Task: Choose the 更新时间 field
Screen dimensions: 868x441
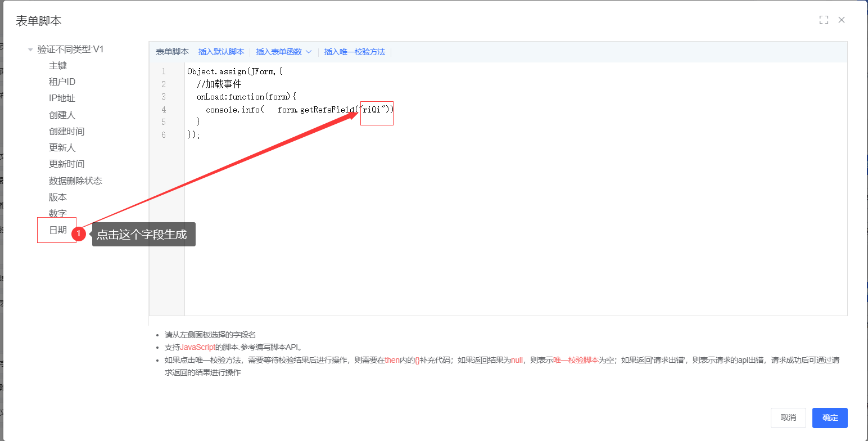Action: pos(66,164)
